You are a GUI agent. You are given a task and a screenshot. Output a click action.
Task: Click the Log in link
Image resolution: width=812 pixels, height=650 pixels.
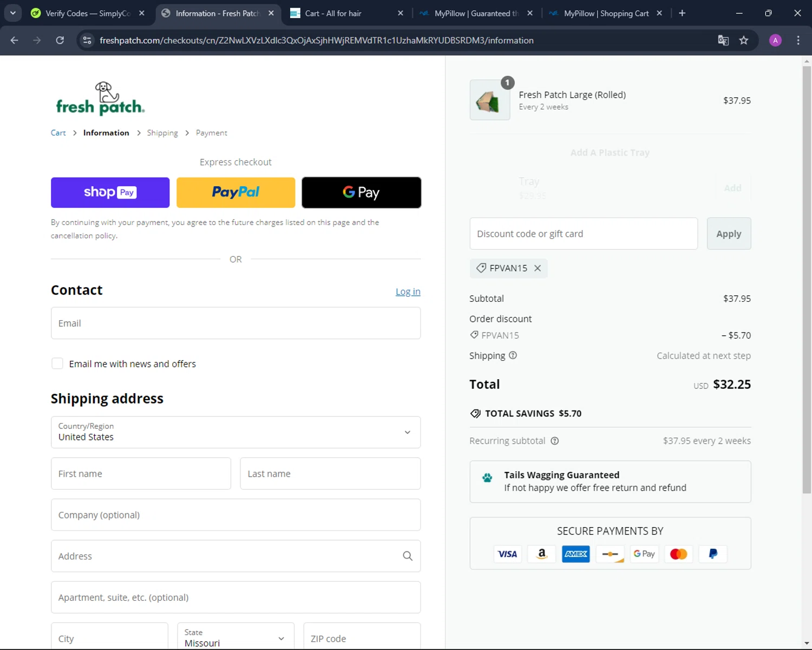tap(408, 291)
